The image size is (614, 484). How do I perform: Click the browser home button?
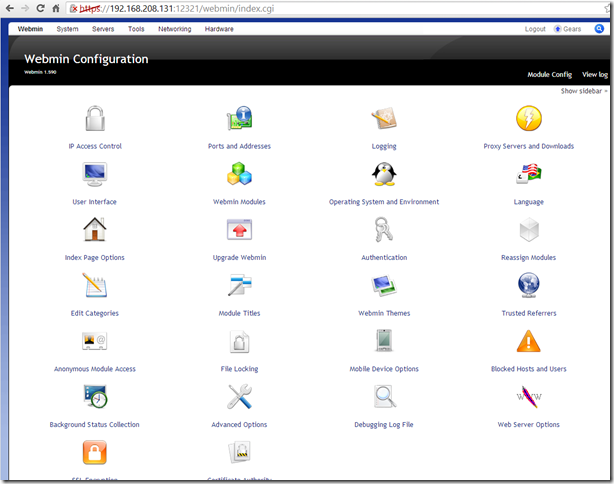point(56,8)
